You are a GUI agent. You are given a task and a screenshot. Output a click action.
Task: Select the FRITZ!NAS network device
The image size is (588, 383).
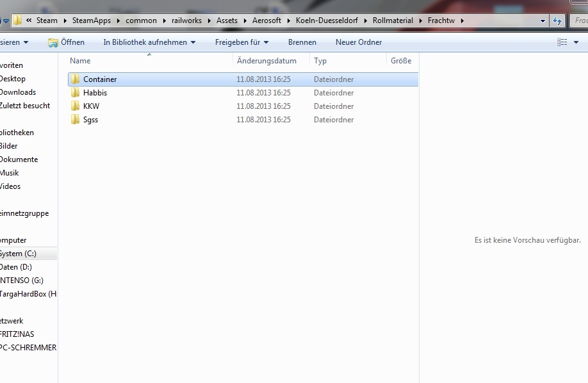tap(17, 334)
